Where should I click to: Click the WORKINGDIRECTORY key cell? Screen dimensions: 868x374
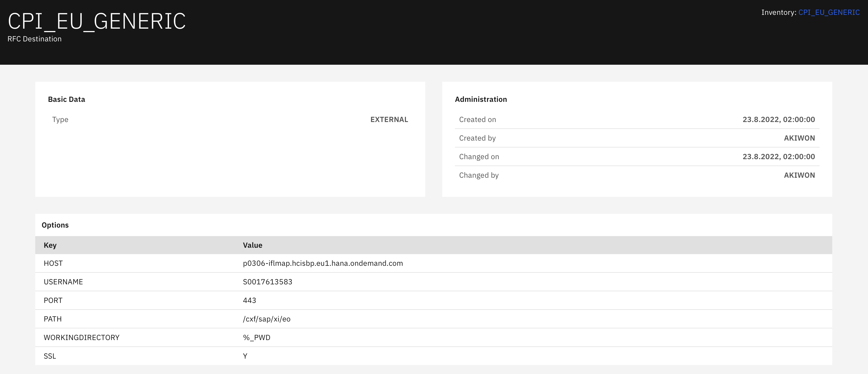[x=82, y=337]
